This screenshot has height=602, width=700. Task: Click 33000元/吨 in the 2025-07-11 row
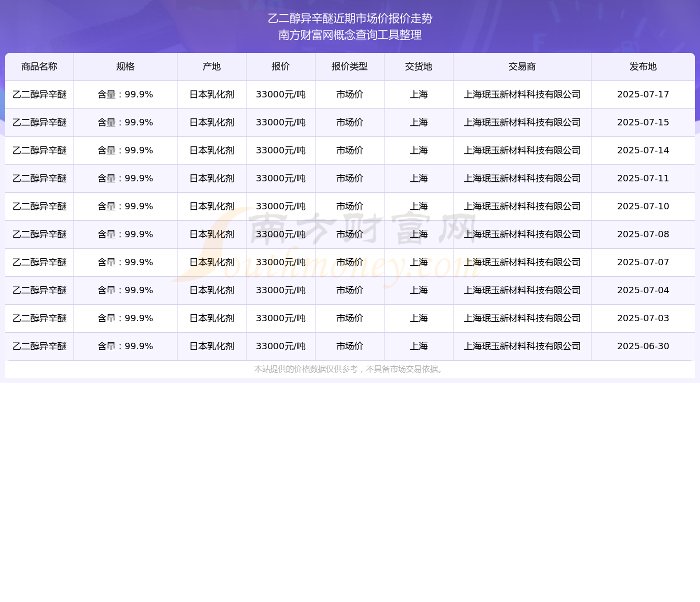280,178
